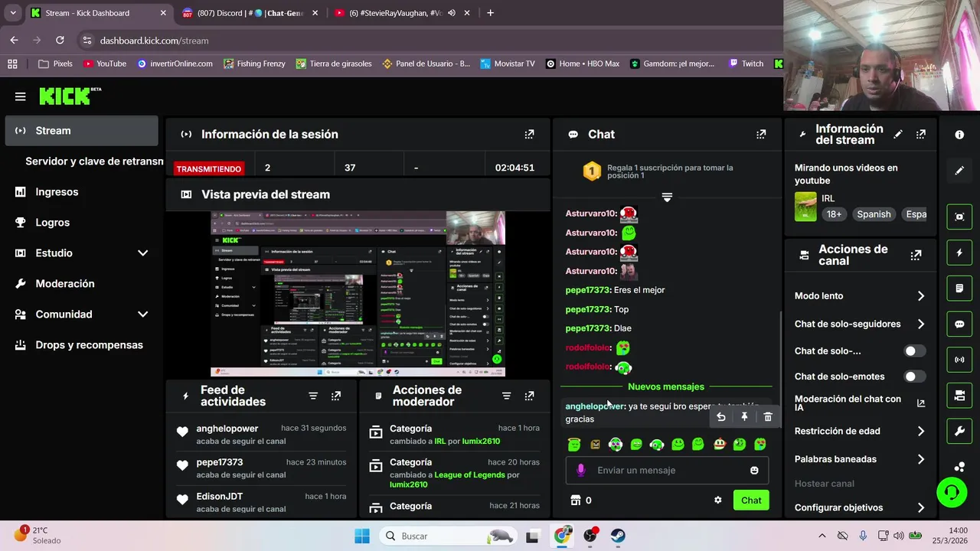Toggle the lightning activity feed widget in sidebar
980x551 pixels.
(959, 253)
